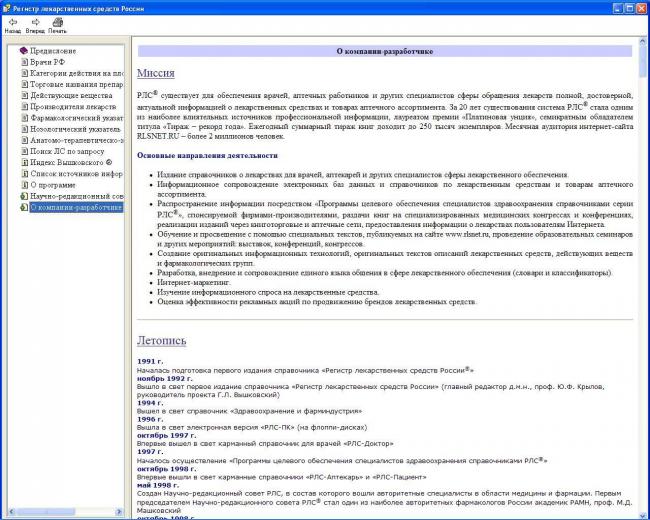Go back with the Назад arrow
Screen dimensions: 650x520
pyautogui.click(x=13, y=25)
